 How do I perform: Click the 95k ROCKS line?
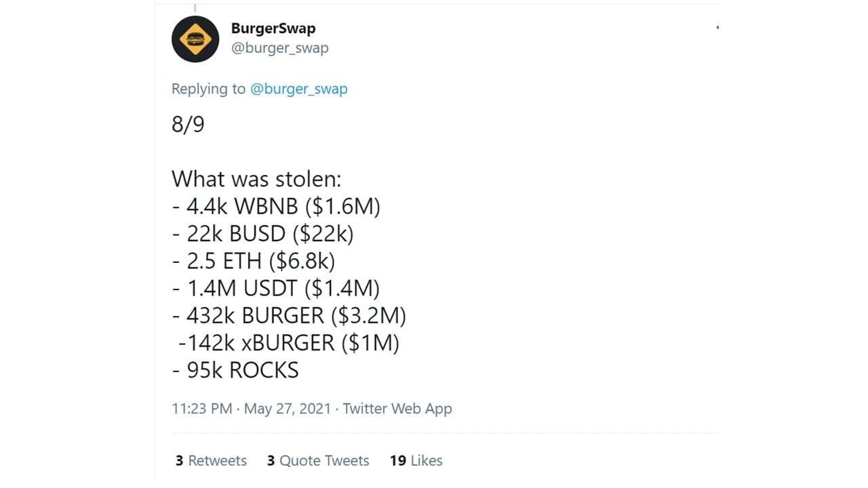[x=235, y=370]
